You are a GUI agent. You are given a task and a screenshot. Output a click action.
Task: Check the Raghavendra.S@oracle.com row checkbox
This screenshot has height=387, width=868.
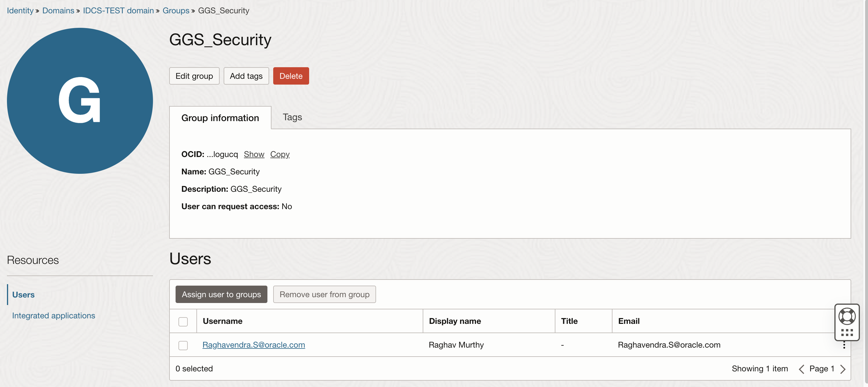[183, 345]
